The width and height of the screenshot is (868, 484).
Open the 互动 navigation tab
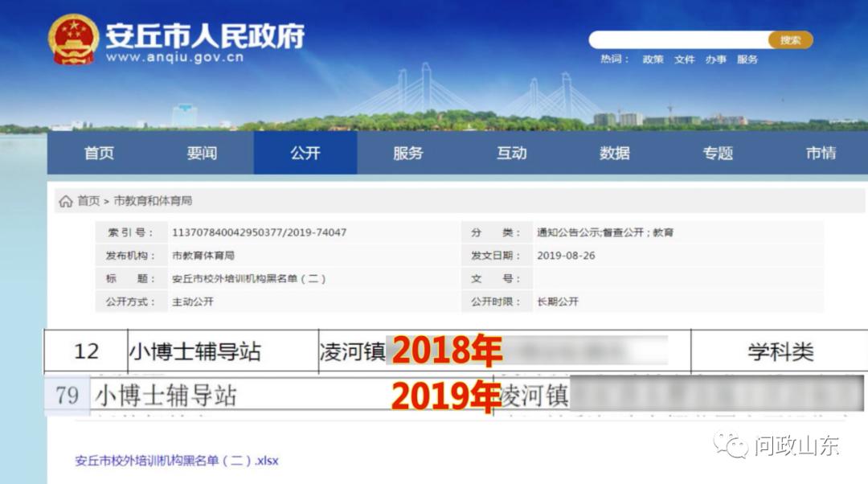[x=510, y=153]
